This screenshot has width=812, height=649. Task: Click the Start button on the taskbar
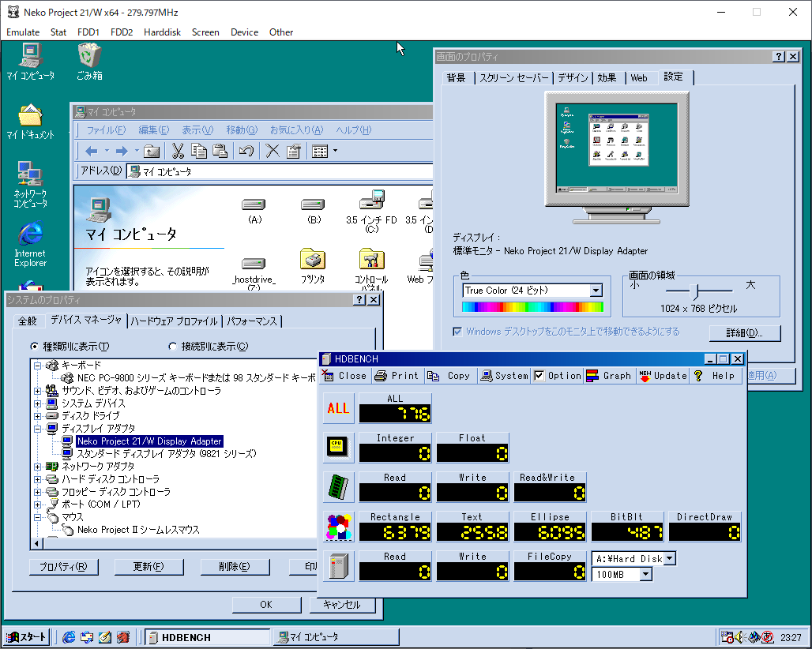coord(26,637)
